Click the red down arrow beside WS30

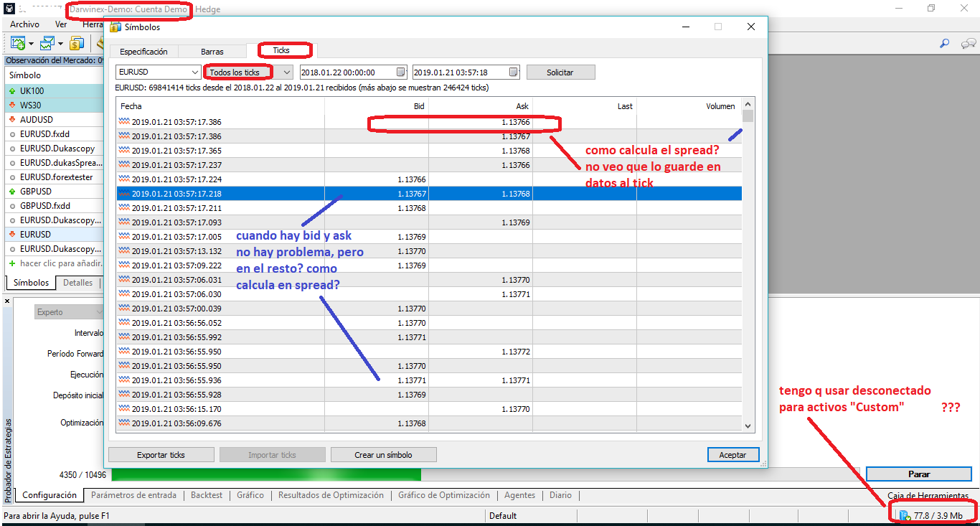point(11,105)
